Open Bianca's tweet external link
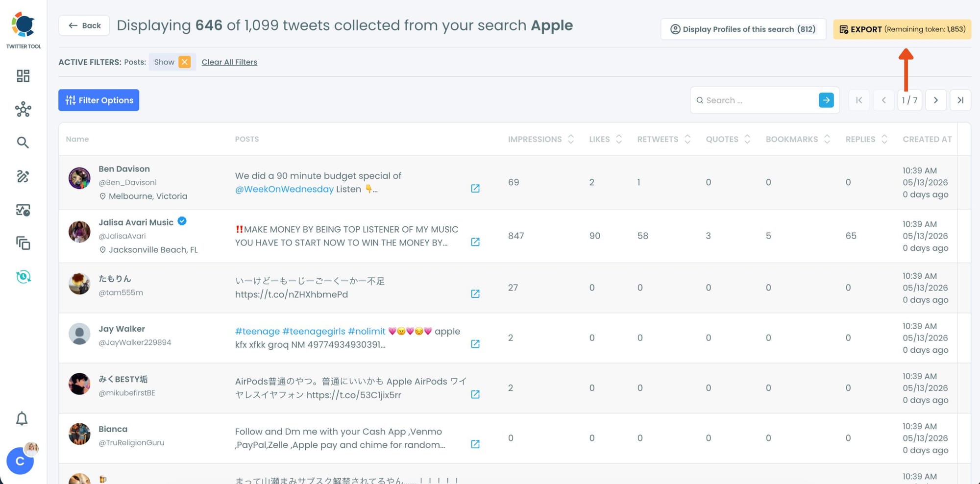The height and width of the screenshot is (484, 980). click(x=475, y=444)
